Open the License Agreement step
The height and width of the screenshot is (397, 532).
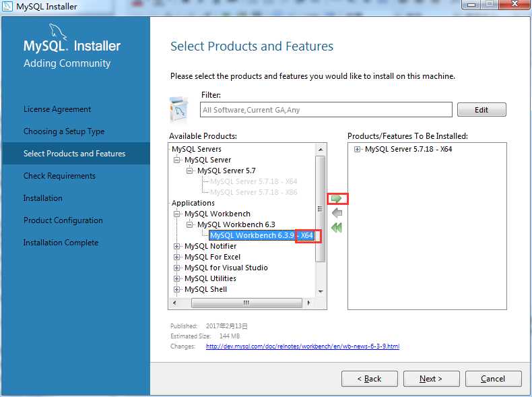coord(57,109)
